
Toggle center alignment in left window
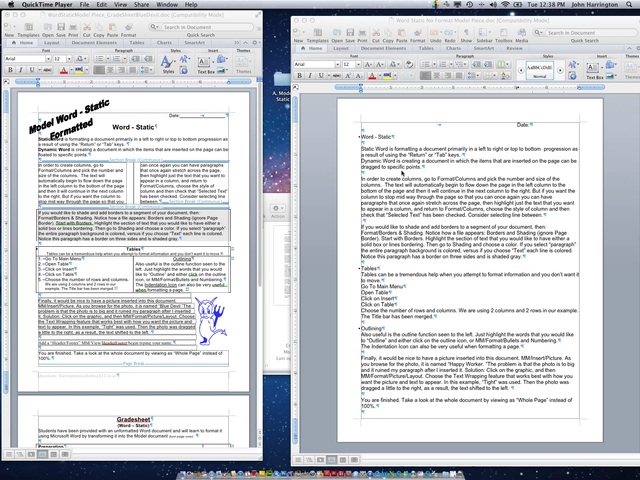point(110,70)
